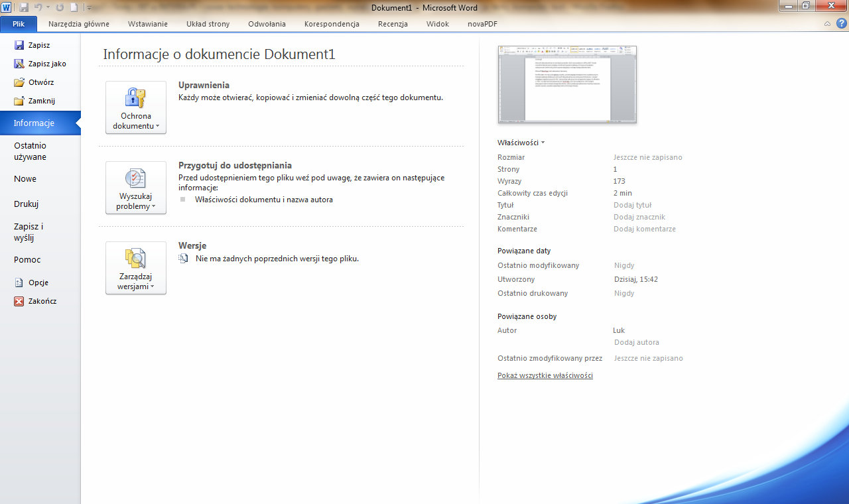Viewport: 849px width, 504px height.
Task: Open the Undo history dropdown arrow
Action: tap(48, 7)
